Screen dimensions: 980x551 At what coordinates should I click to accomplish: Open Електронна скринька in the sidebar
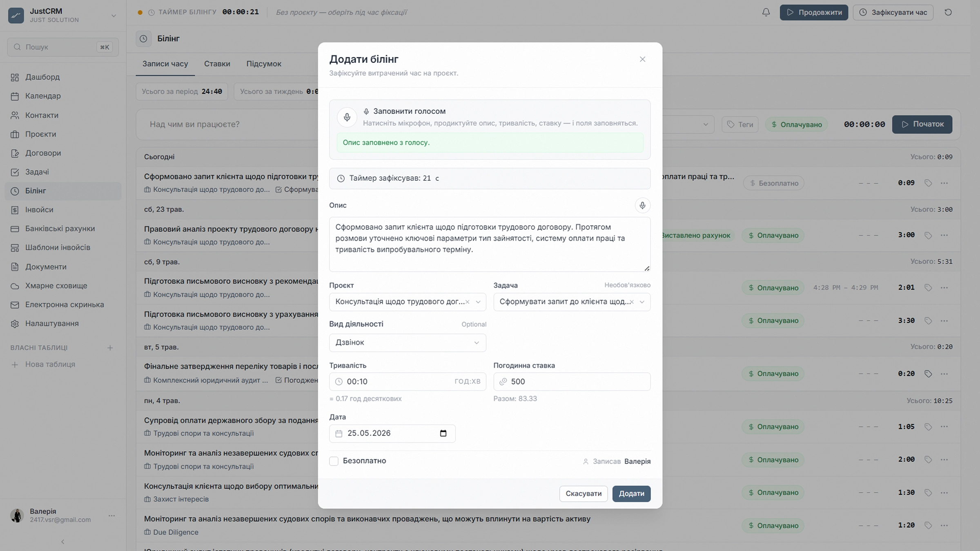(x=63, y=304)
